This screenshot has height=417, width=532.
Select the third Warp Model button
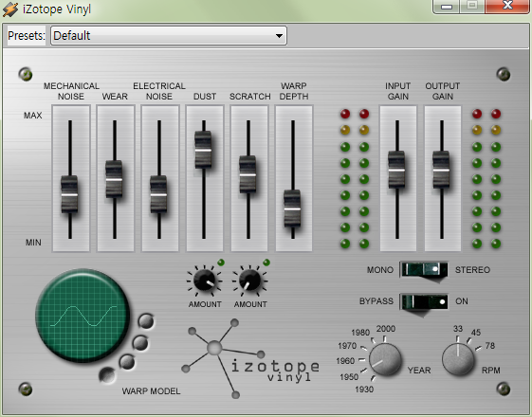pos(127,362)
